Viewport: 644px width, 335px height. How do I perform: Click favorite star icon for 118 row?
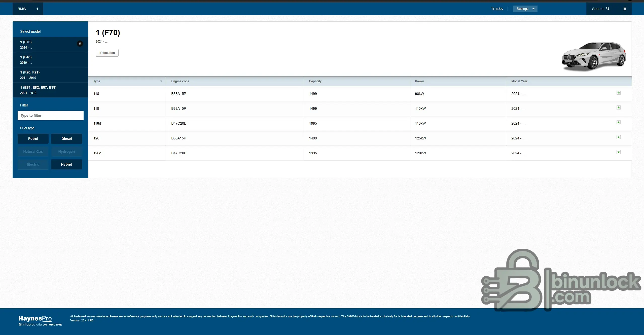coord(618,107)
